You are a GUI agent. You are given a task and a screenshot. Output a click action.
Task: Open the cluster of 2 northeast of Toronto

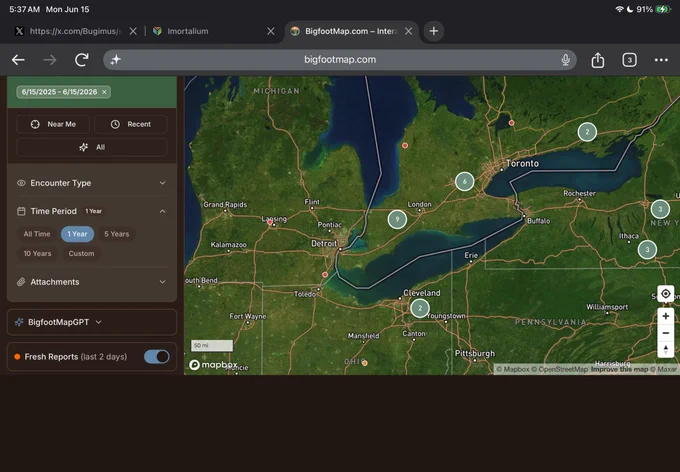tap(587, 132)
